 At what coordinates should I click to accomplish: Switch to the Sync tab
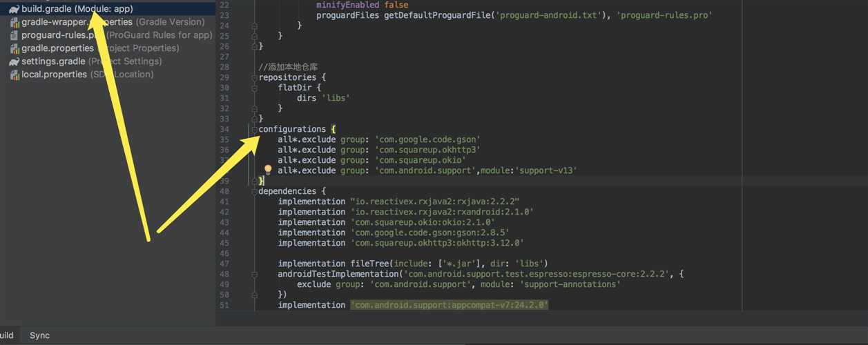coord(39,335)
